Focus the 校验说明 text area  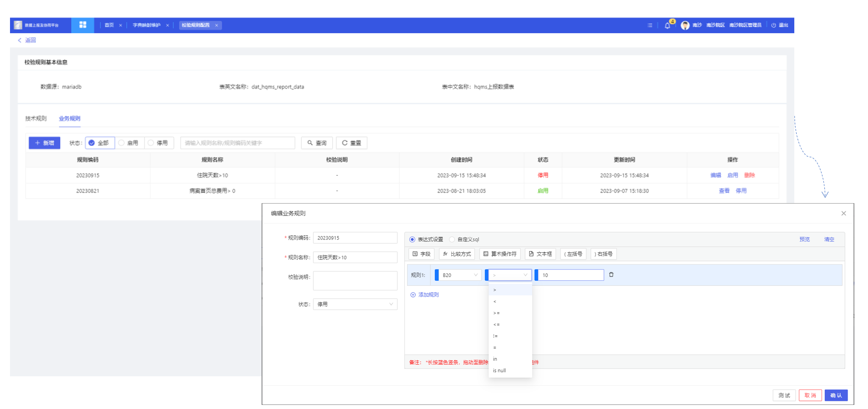pos(355,281)
